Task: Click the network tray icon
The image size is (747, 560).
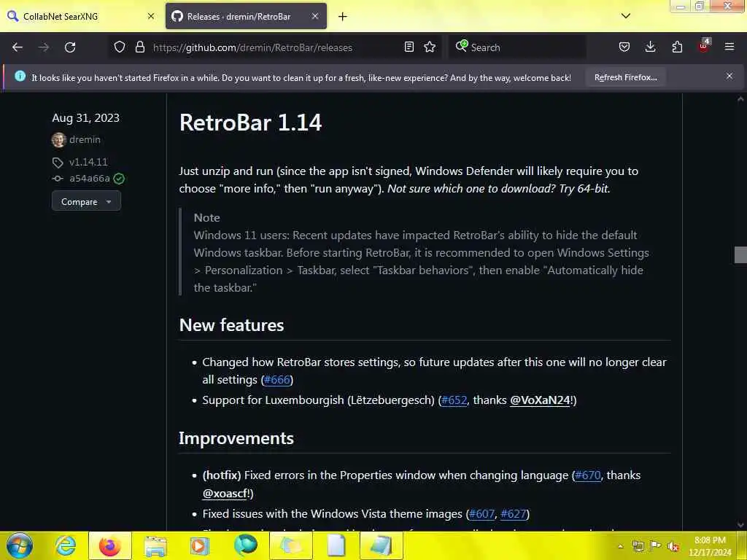Action: [x=638, y=546]
